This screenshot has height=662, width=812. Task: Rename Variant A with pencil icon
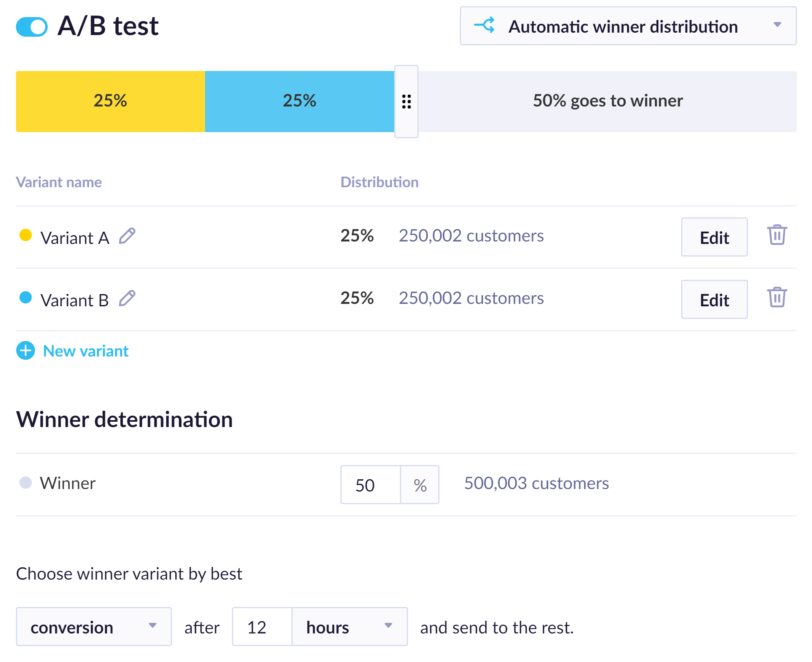(x=127, y=236)
